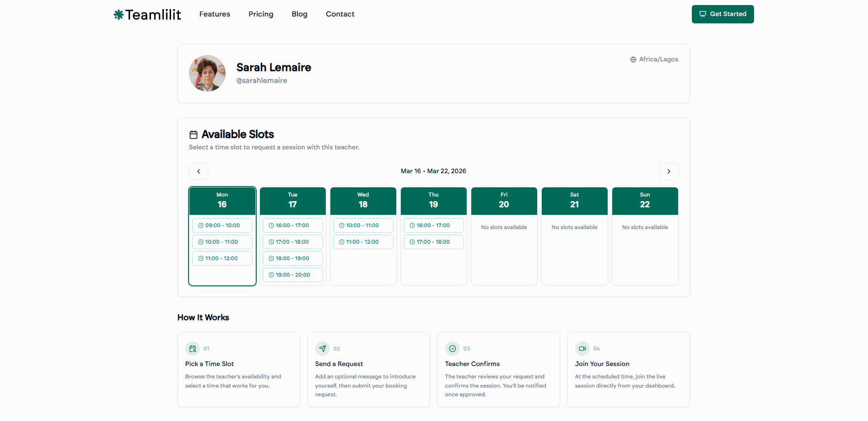This screenshot has width=868, height=421.
Task: Click the Join Your Session video icon
Action: click(582, 349)
